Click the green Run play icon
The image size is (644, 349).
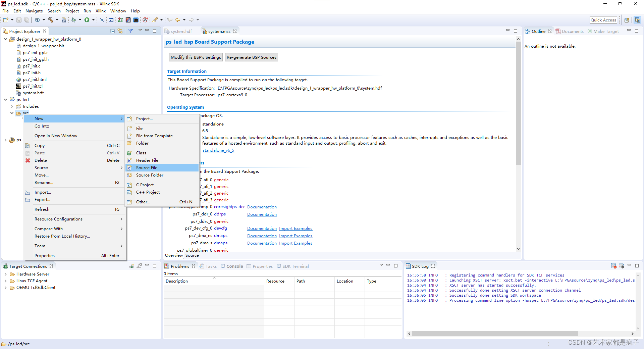[x=87, y=20]
